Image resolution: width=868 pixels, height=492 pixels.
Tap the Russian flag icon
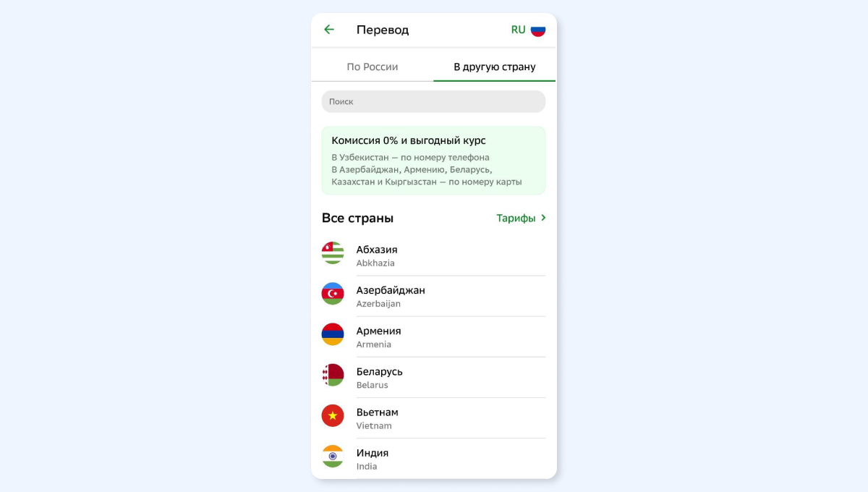click(x=538, y=30)
